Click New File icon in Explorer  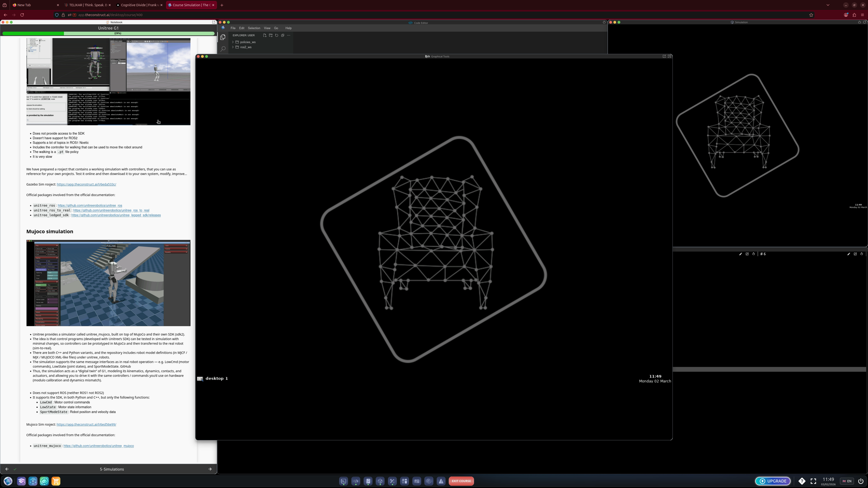click(x=264, y=35)
